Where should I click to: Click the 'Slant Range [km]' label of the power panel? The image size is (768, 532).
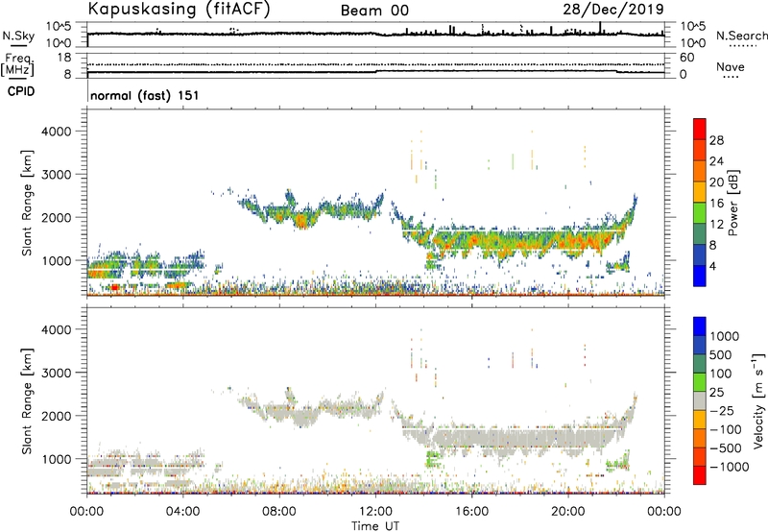tap(27, 203)
